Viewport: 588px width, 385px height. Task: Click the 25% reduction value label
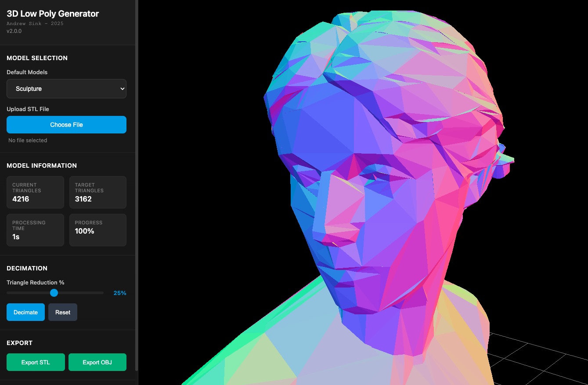coord(120,293)
